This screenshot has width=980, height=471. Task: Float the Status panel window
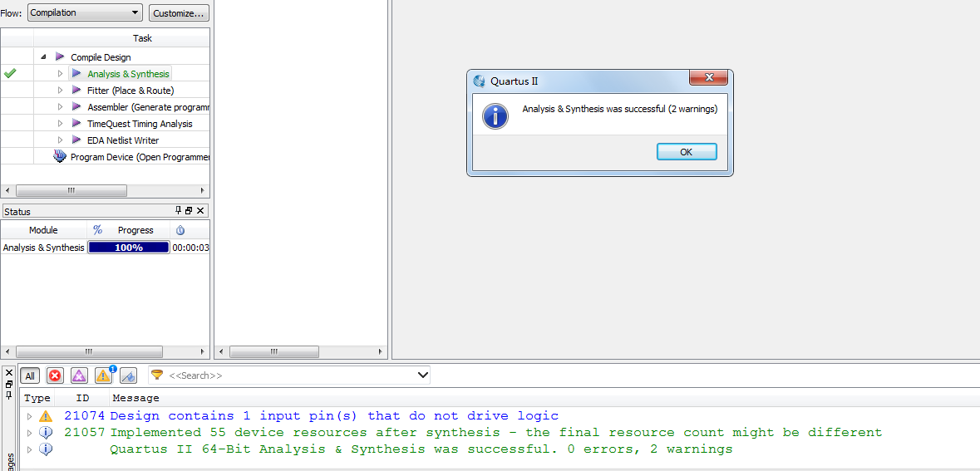point(189,211)
